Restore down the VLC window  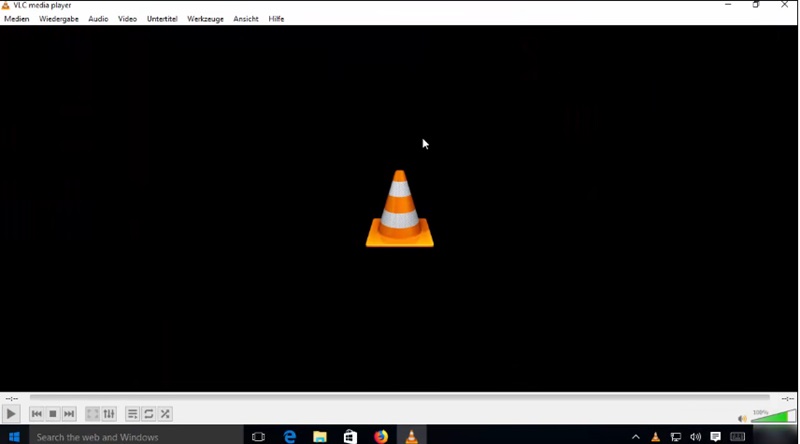(x=756, y=5)
